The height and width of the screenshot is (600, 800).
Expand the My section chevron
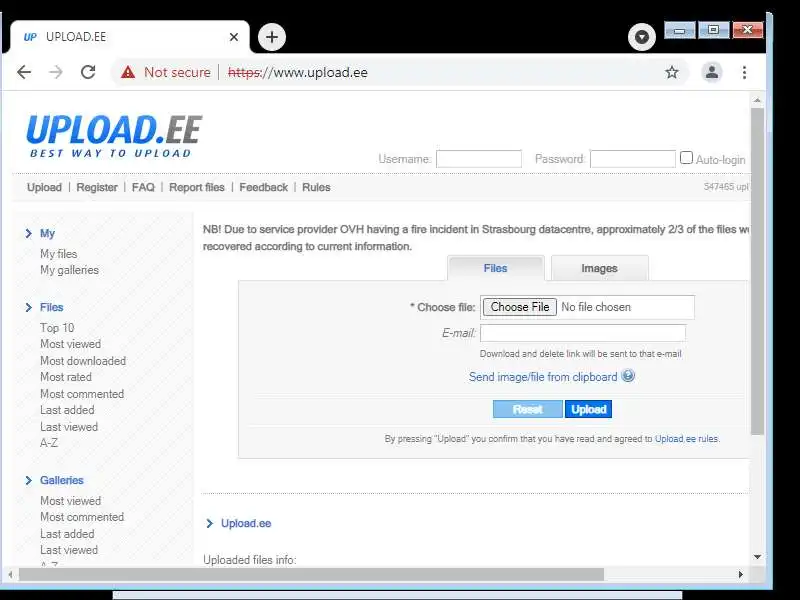(x=29, y=234)
